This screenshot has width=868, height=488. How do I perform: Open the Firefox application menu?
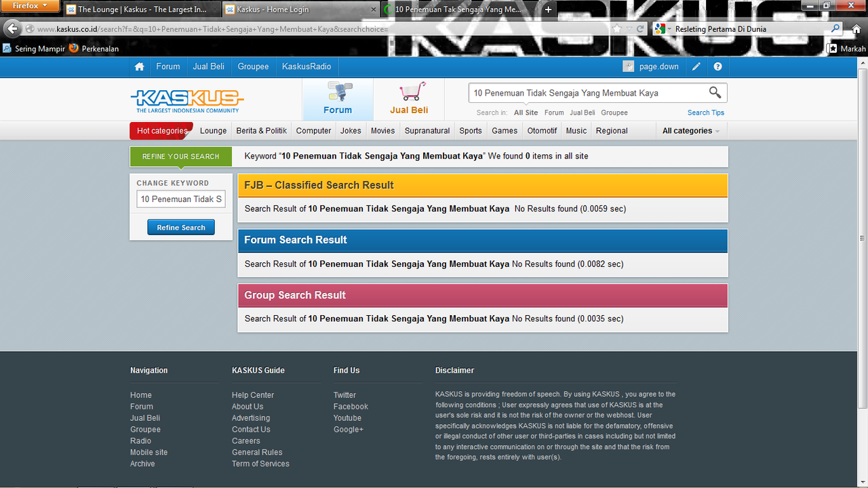pos(30,6)
